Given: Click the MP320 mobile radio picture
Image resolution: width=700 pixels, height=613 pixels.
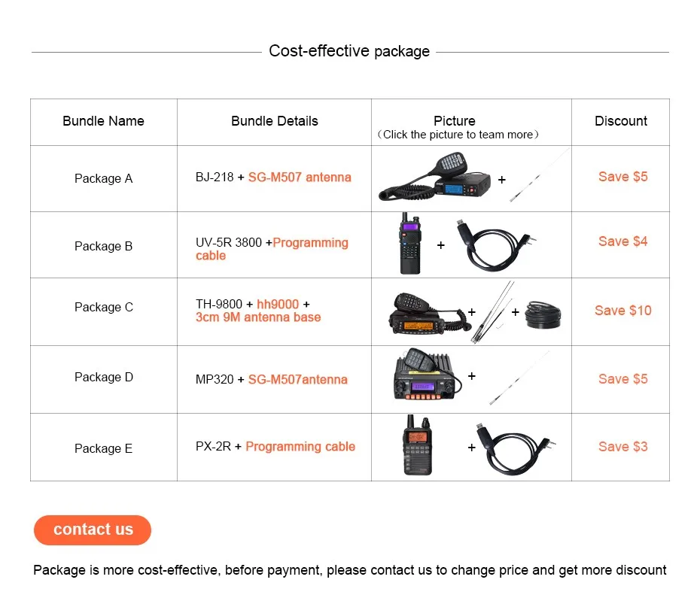Looking at the screenshot, I should [x=428, y=375].
